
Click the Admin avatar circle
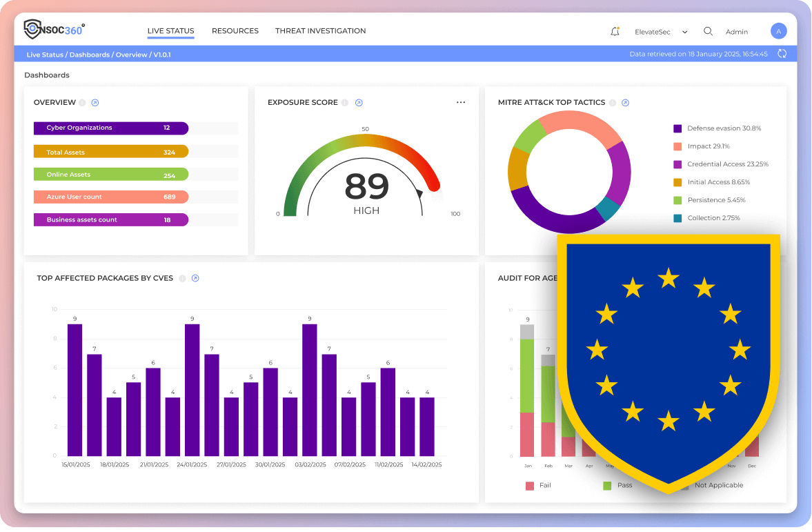click(x=778, y=32)
